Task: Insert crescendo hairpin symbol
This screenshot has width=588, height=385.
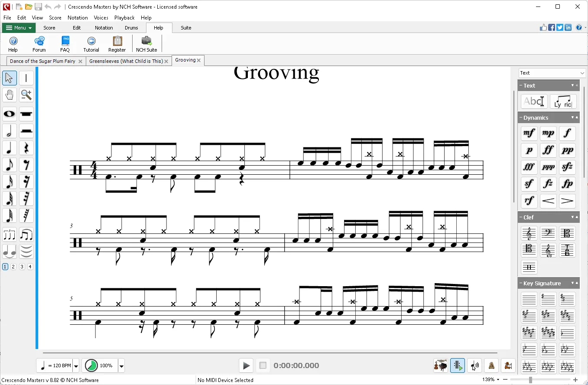Action: (x=548, y=201)
